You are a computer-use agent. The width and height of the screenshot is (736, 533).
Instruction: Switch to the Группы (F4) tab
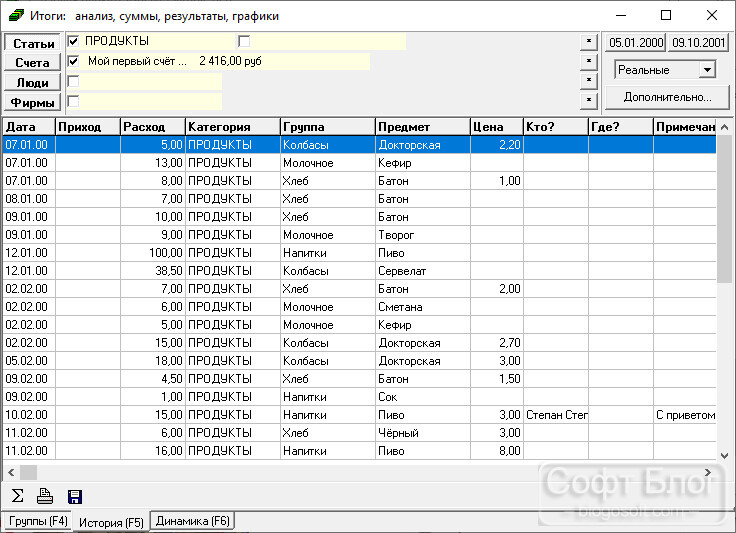tap(38, 521)
